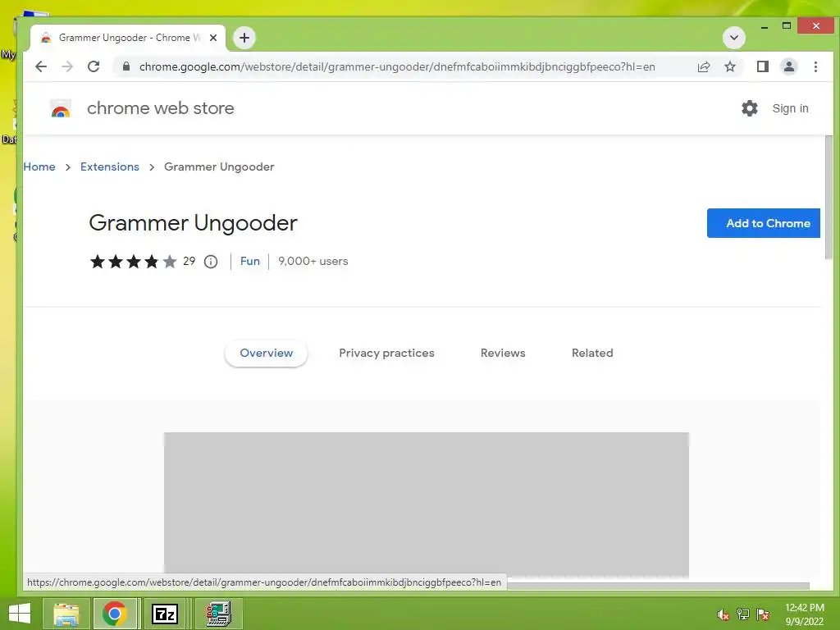
Task: Click the 9,000+ users text
Action: click(x=313, y=261)
